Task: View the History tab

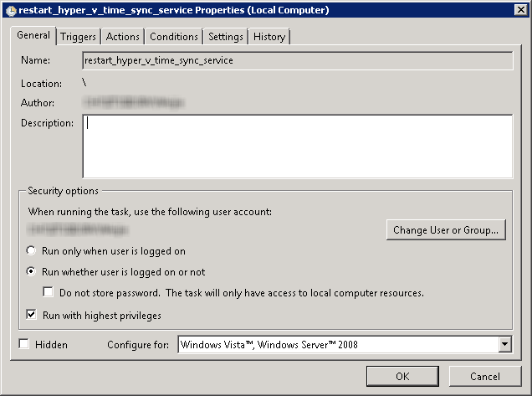Action: (x=269, y=37)
